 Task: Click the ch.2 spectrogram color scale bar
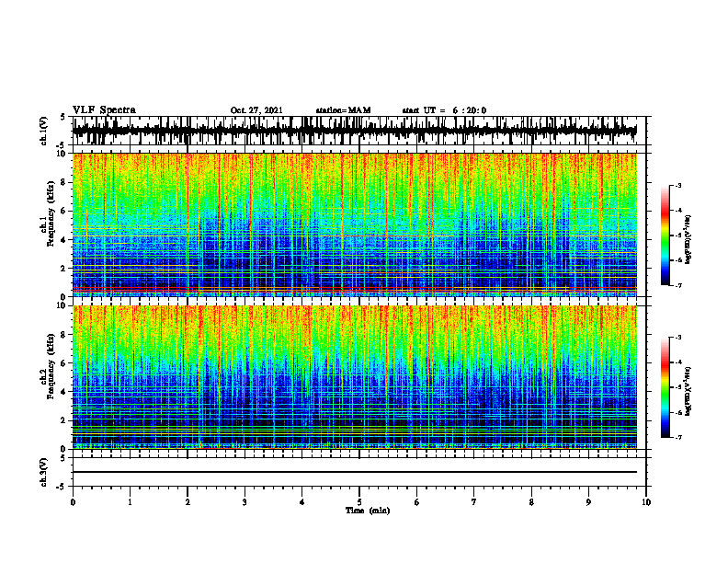665,387
